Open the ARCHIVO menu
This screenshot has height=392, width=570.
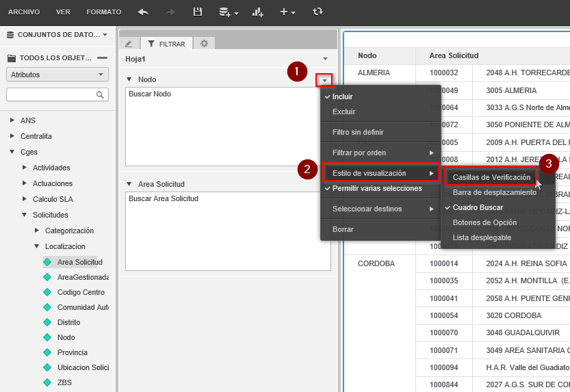click(x=24, y=12)
